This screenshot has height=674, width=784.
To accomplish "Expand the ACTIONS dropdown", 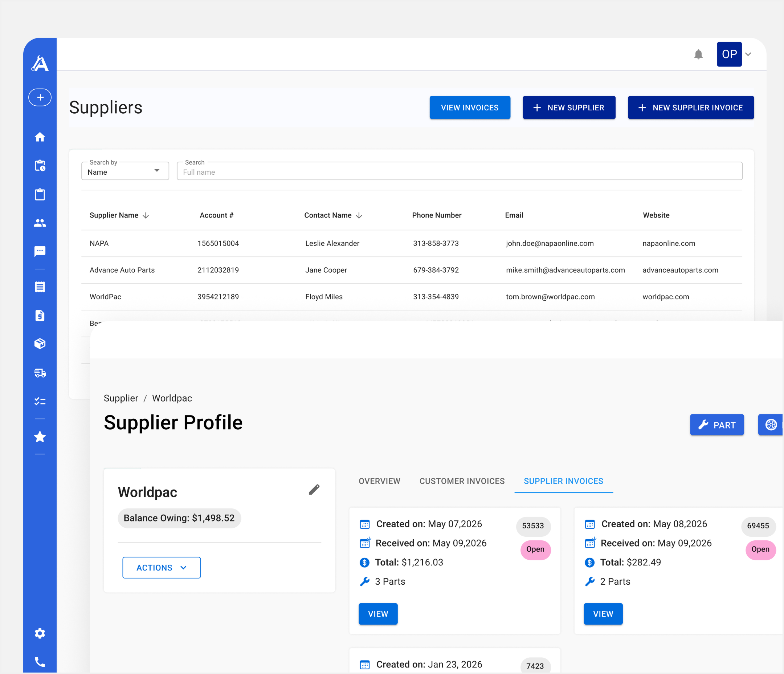I will (162, 568).
